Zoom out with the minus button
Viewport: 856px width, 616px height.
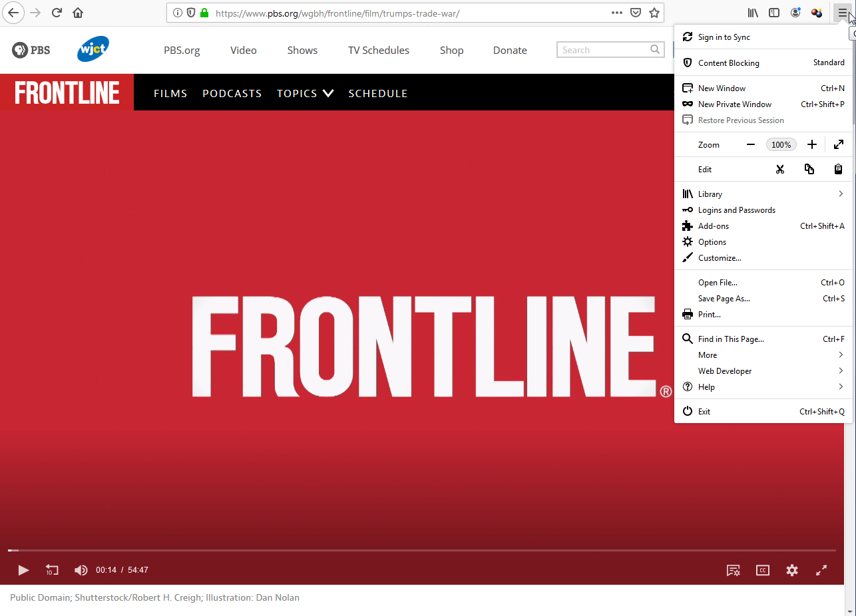pos(751,144)
